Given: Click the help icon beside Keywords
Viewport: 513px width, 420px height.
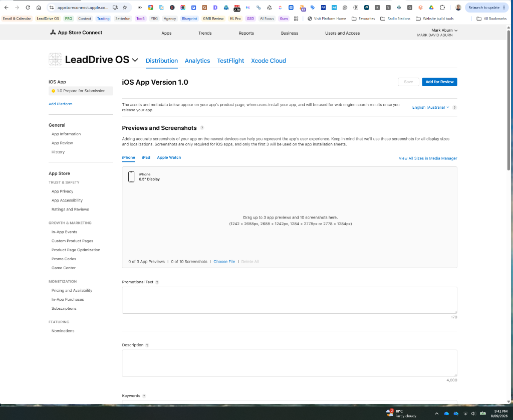Looking at the screenshot, I should (144, 396).
